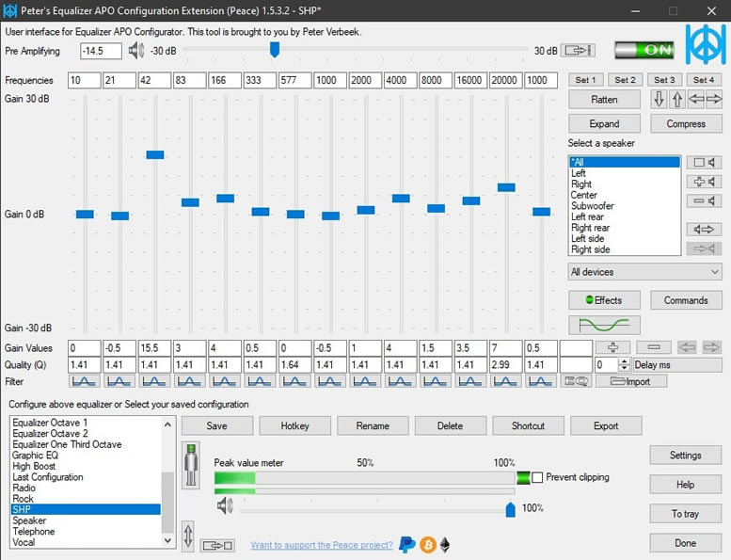Click the PayPal donation icon
Image resolution: width=731 pixels, height=560 pixels.
point(407,545)
